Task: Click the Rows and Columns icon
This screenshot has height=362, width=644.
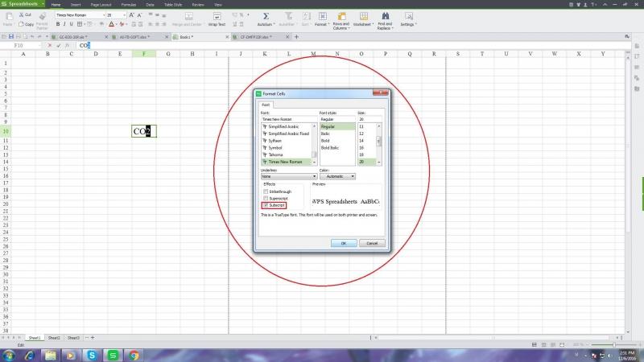Action: click(341, 17)
